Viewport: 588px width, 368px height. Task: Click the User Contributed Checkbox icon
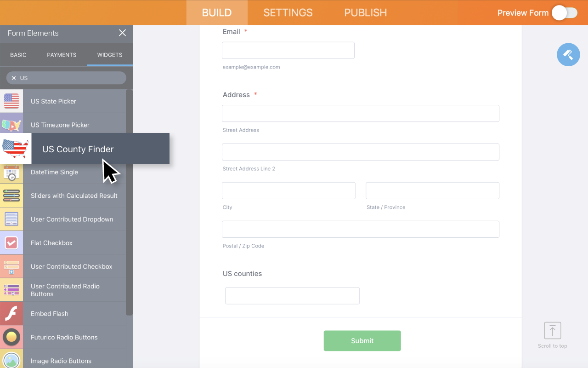click(x=11, y=266)
